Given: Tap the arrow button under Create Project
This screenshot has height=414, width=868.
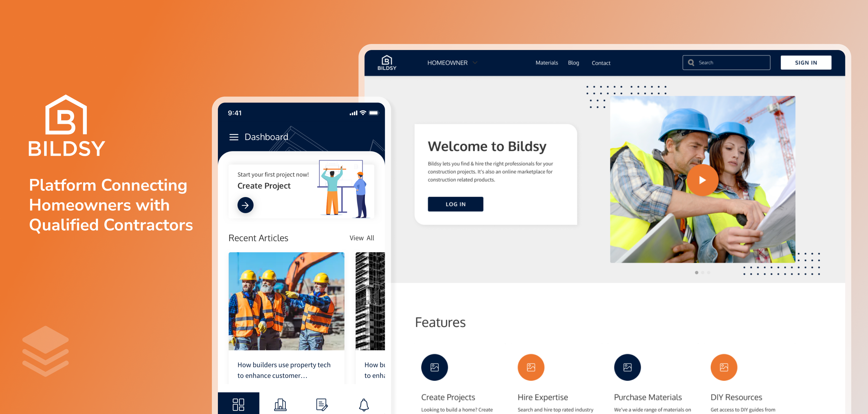Looking at the screenshot, I should pos(245,205).
